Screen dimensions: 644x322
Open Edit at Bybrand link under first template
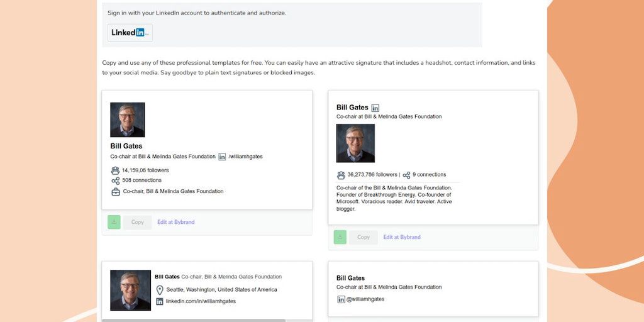pos(175,222)
